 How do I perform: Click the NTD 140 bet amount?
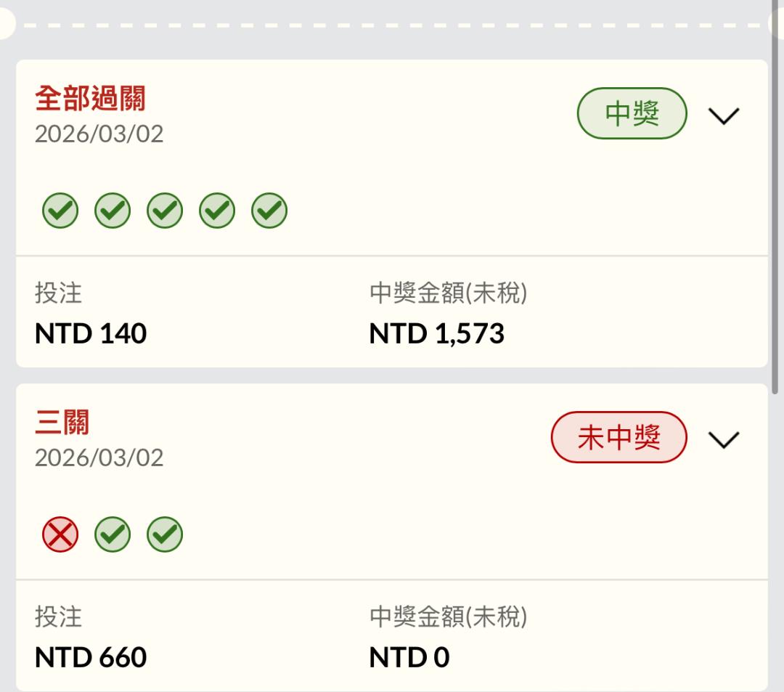[91, 334]
